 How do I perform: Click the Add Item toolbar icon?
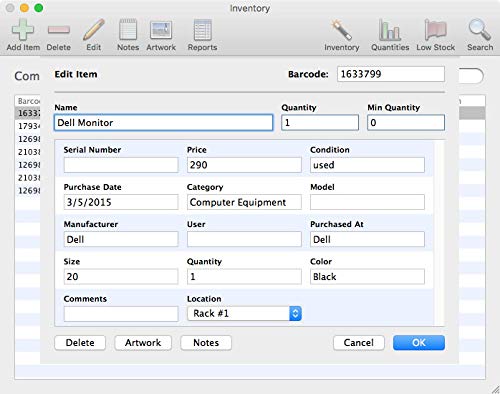tap(23, 30)
